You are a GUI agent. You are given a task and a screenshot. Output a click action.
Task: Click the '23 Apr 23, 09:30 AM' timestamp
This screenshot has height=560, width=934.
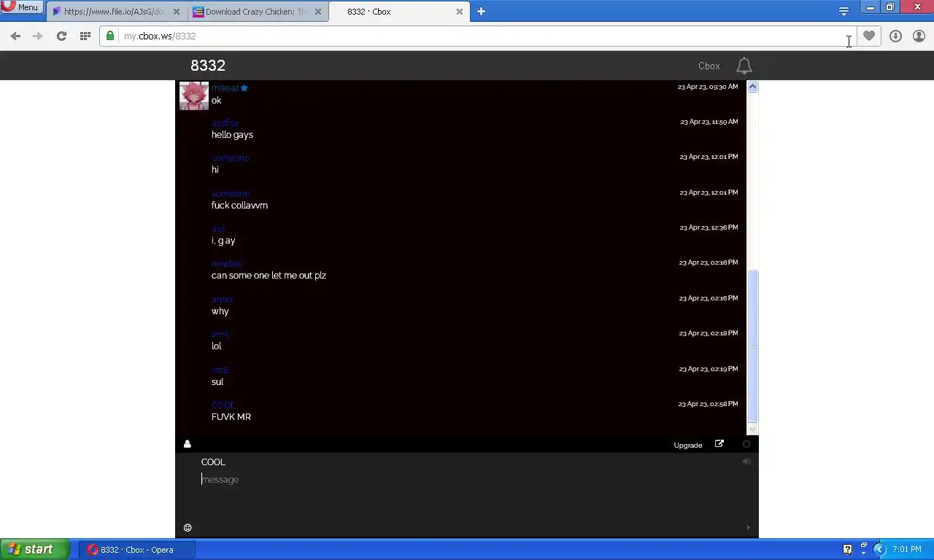[x=707, y=87]
